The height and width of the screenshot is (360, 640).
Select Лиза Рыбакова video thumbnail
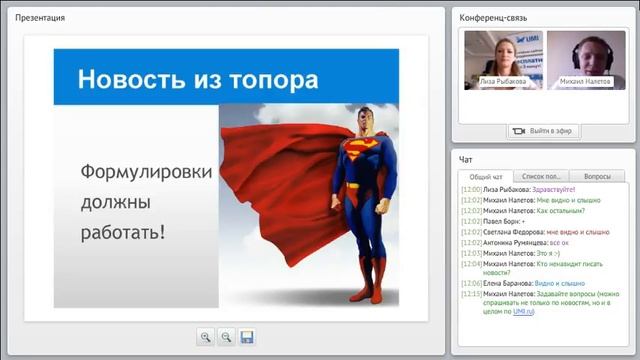pos(504,60)
